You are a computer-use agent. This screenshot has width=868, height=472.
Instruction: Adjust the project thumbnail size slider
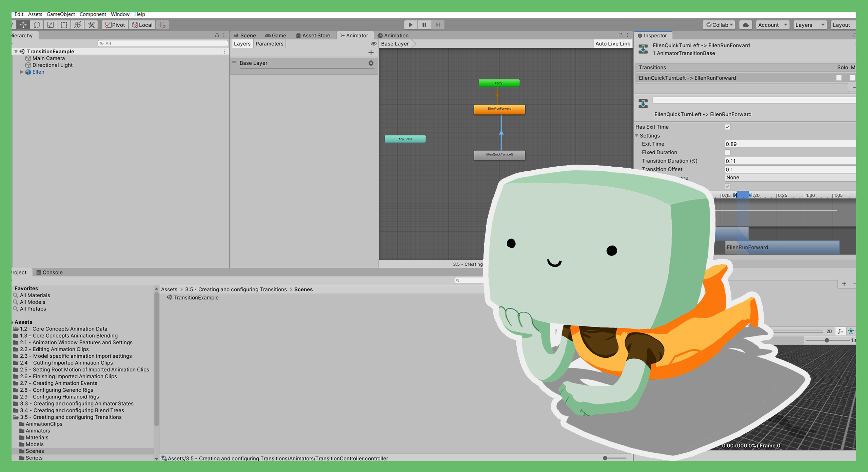pyautogui.click(x=606, y=458)
